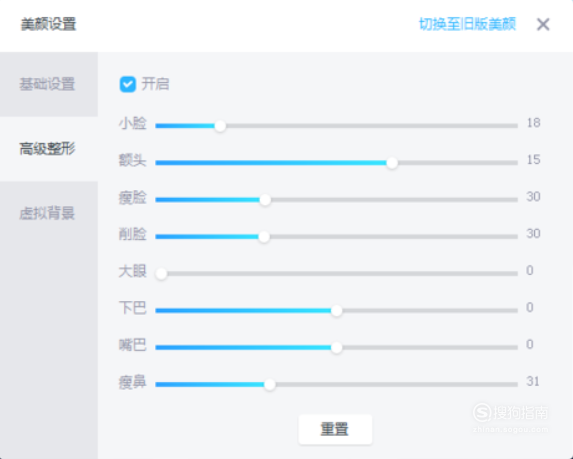This screenshot has height=459, width=573.
Task: Click the 额头 value 15
Action: pyautogui.click(x=533, y=160)
